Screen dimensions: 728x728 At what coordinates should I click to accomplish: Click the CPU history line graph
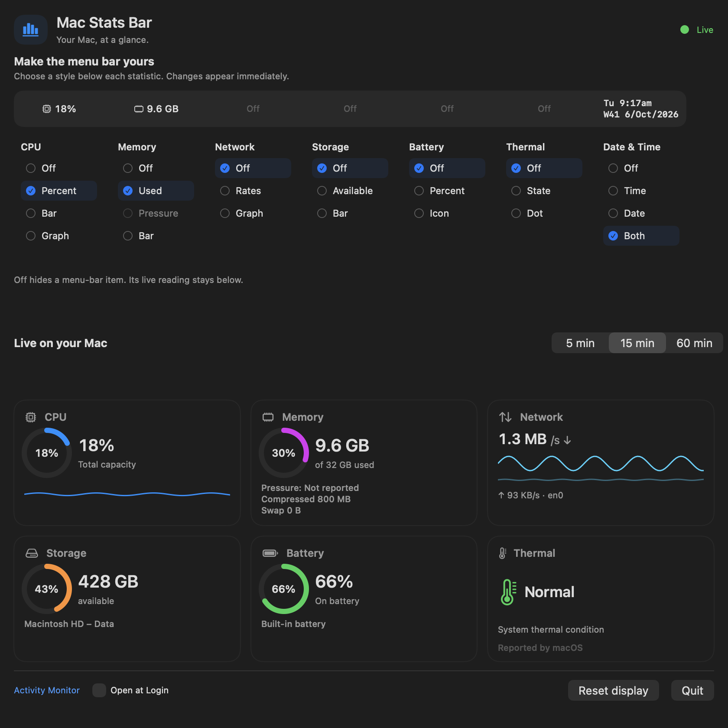click(x=127, y=494)
